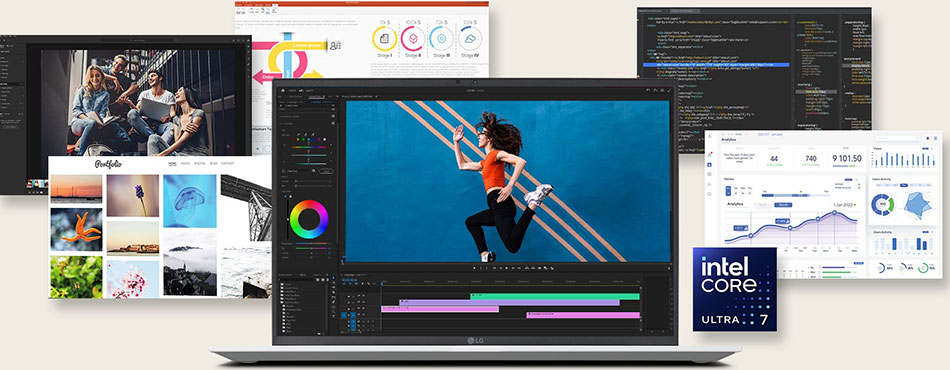
Task: Select the long purple timeline clip
Action: point(509,302)
